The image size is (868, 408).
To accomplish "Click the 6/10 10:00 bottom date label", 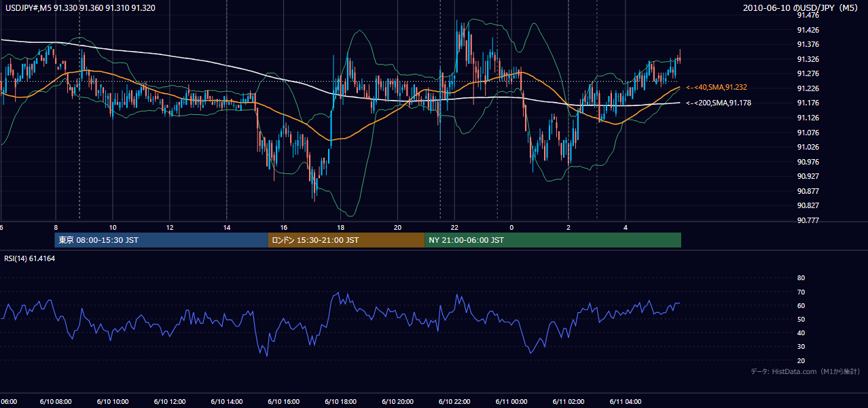I will pos(113,402).
